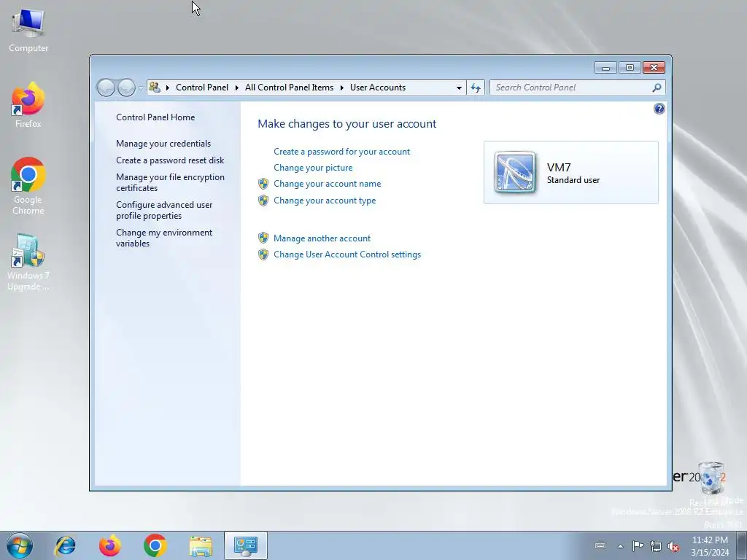
Task: Click the Show desktop strip
Action: [x=741, y=545]
